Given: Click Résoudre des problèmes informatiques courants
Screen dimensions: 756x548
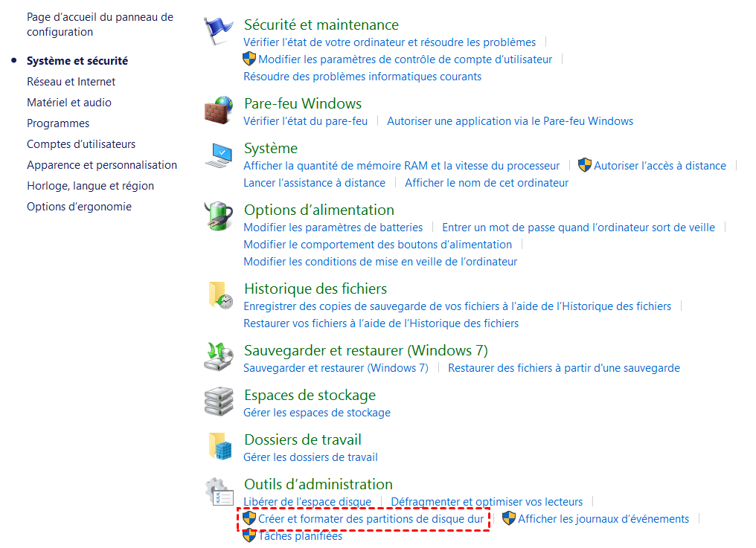Looking at the screenshot, I should click(x=362, y=76).
